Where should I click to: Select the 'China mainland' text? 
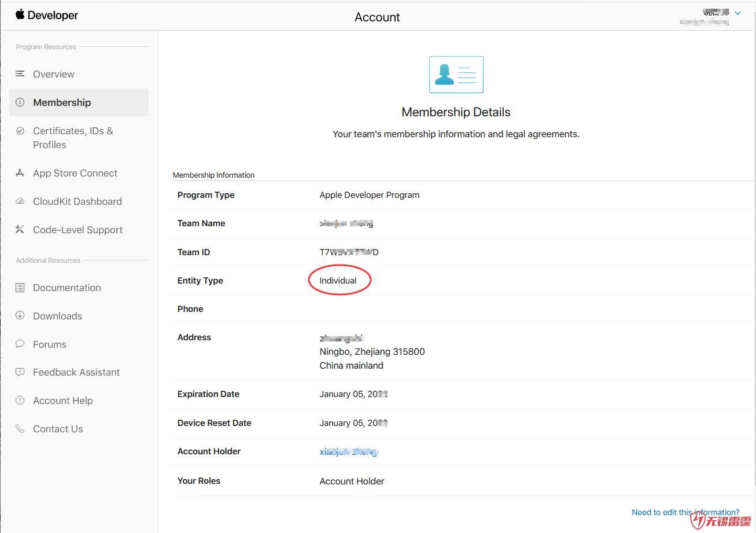(352, 366)
